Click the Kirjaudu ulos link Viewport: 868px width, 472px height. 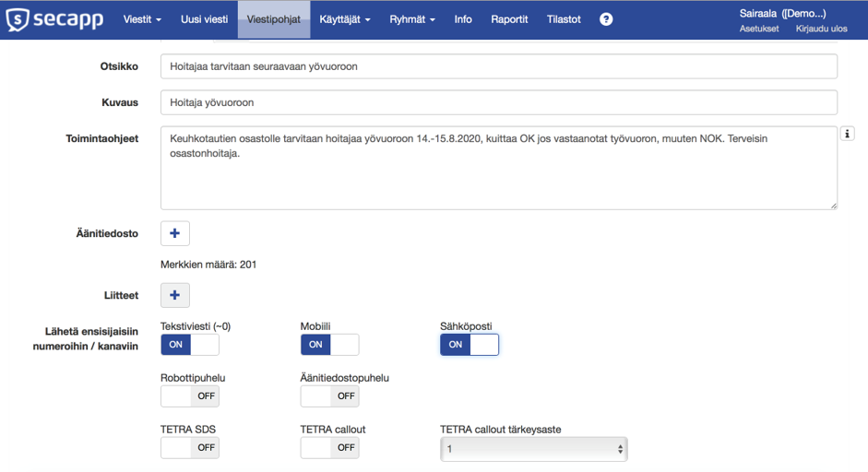(821, 29)
